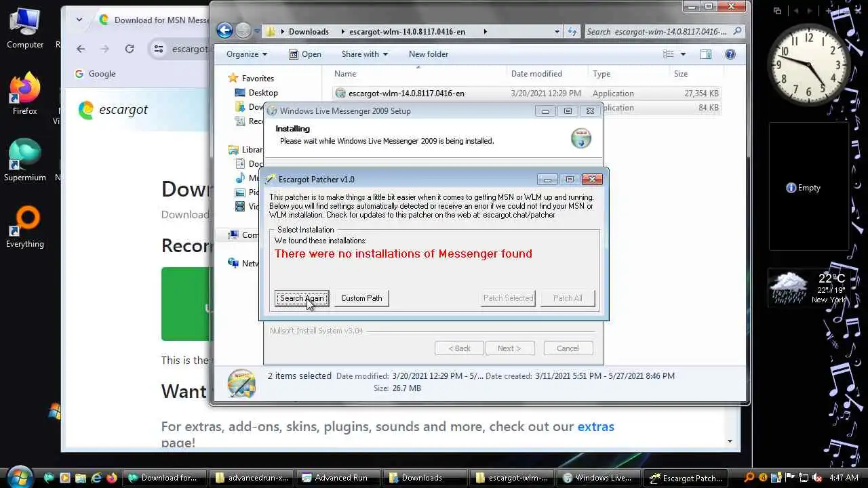Screen dimensions: 868x488
Task: Select Desktop in the navigation pane
Action: pyautogui.click(x=256, y=93)
